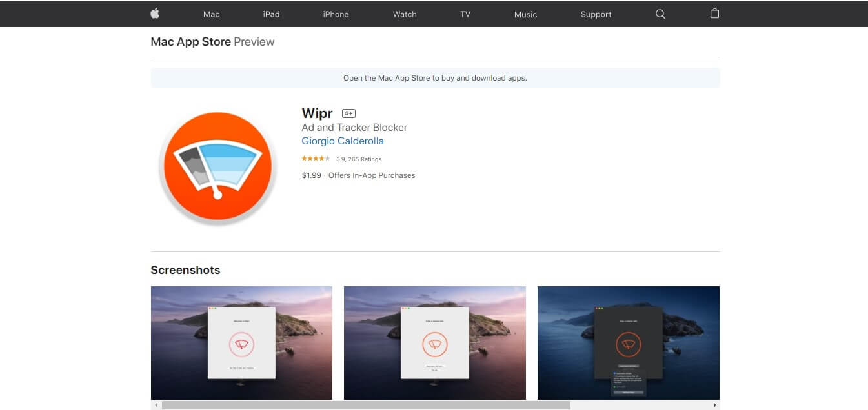Viewport: 868px width, 410px height.
Task: Click the 4+ age rating badge
Action: 348,113
